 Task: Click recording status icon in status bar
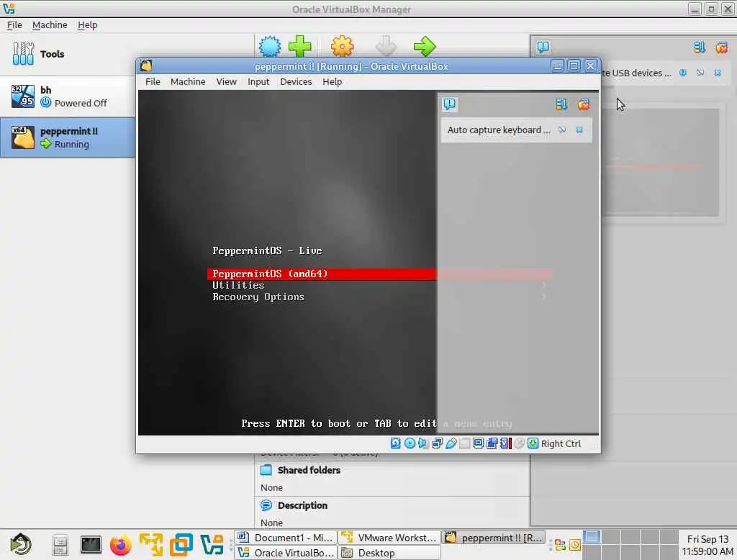[492, 443]
